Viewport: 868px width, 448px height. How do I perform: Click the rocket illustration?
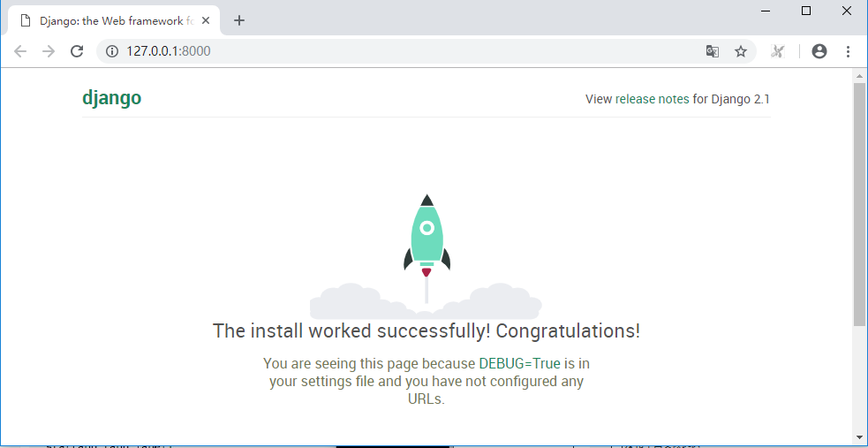426,256
